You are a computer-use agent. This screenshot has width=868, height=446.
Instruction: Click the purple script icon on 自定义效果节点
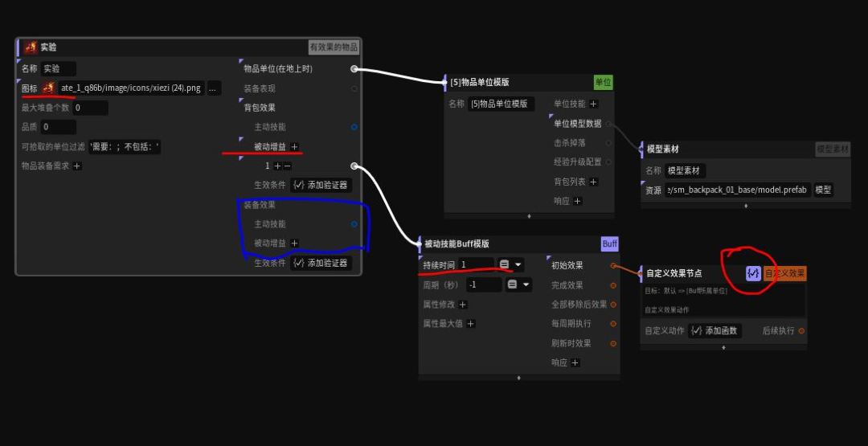pos(753,273)
